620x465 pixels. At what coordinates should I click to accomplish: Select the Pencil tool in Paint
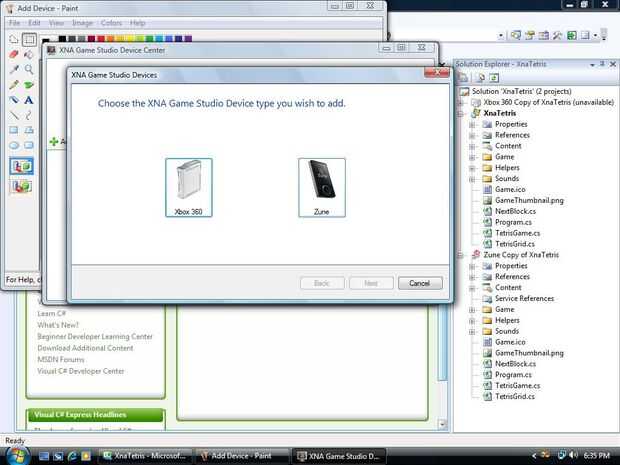(14, 85)
